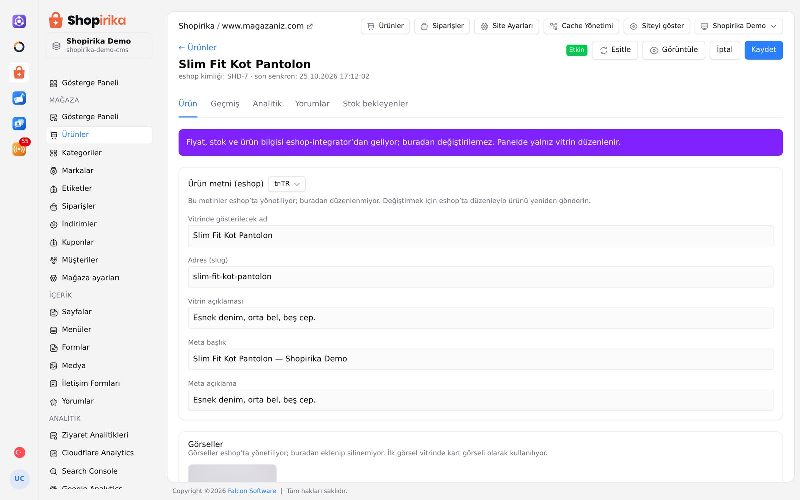This screenshot has width=800, height=500.
Task: Open Cloudflare Analytics in the sidebar
Action: pyautogui.click(x=99, y=453)
